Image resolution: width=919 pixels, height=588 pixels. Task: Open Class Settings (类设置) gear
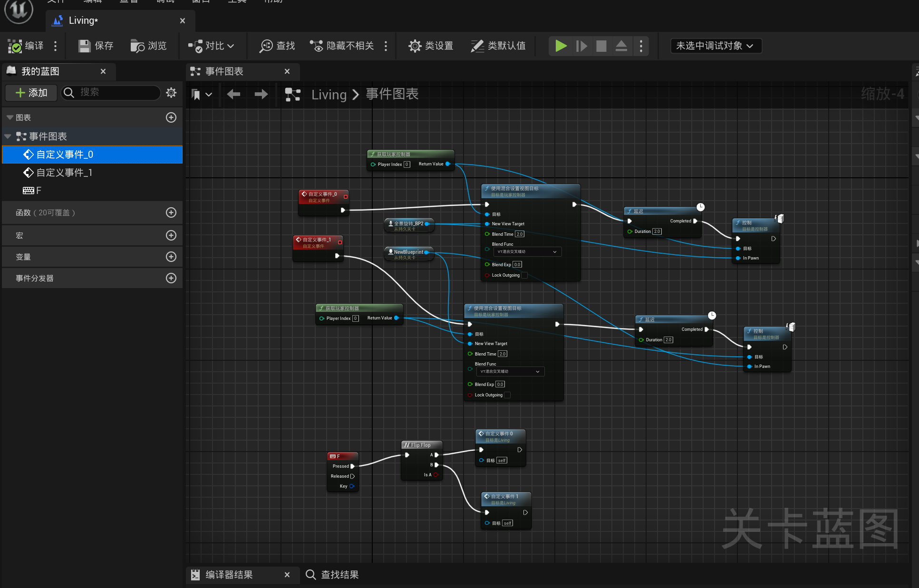click(415, 46)
